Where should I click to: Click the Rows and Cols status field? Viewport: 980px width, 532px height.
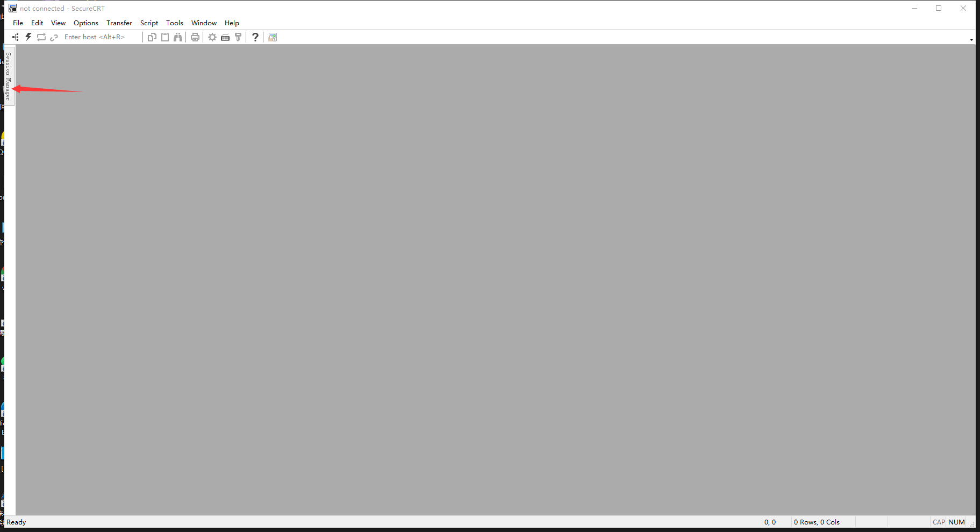pos(817,522)
